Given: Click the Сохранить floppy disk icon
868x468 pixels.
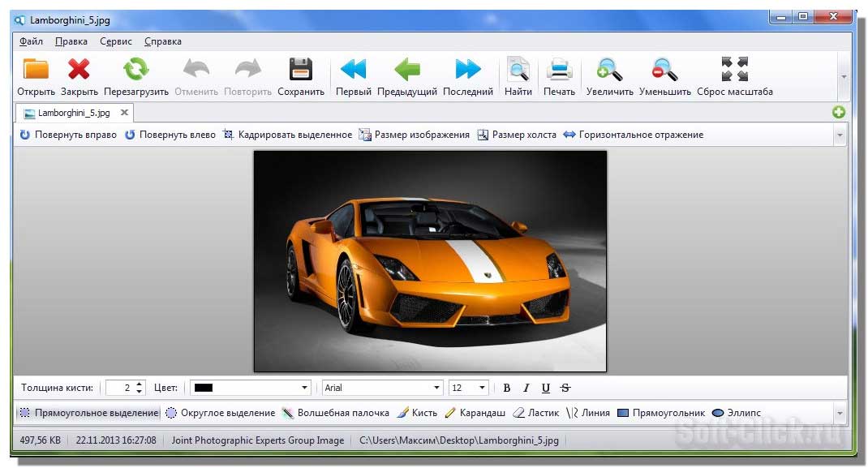Looking at the screenshot, I should [x=301, y=71].
